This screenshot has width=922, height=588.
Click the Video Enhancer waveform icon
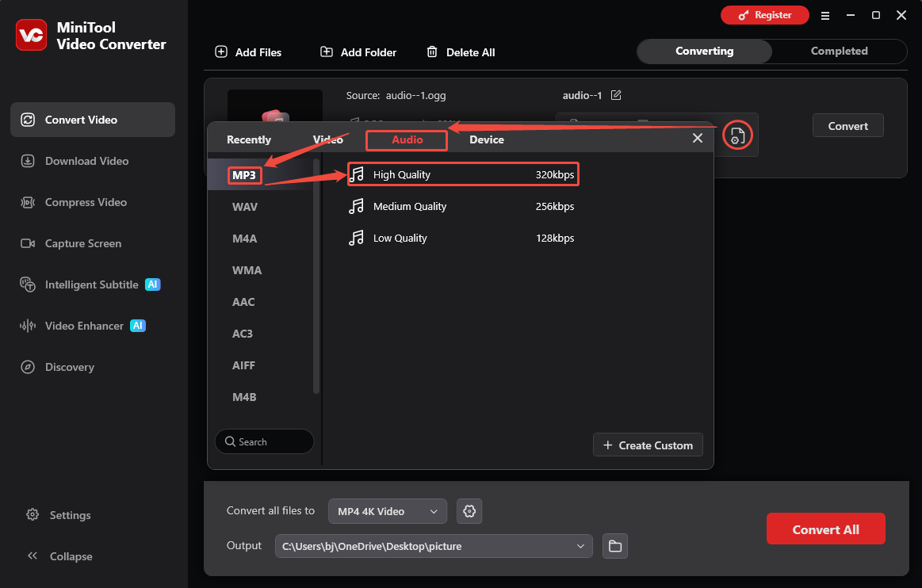pyautogui.click(x=28, y=326)
